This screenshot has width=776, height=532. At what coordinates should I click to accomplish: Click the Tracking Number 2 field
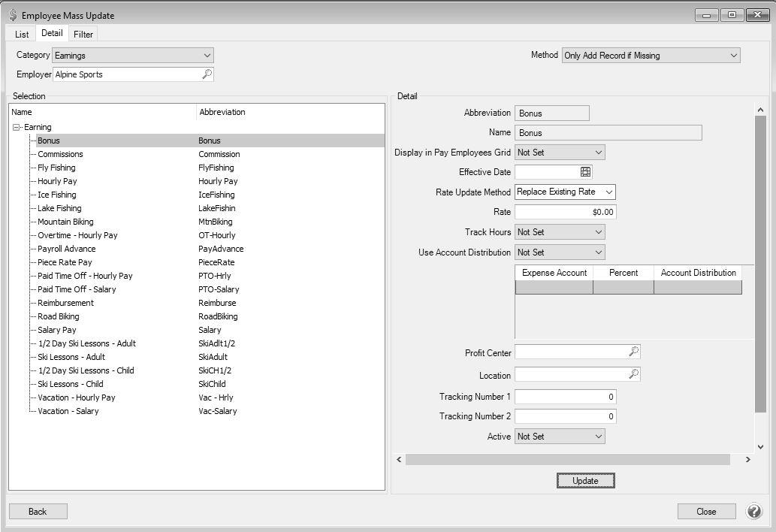[565, 416]
